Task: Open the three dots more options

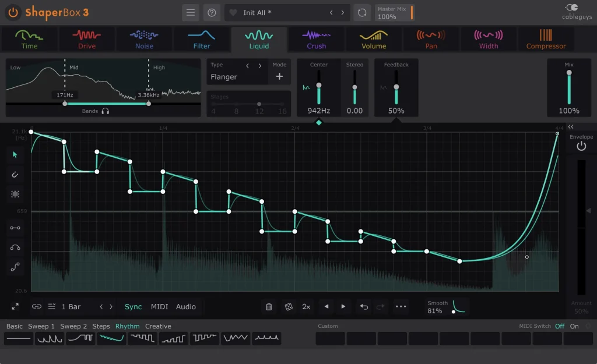Action: pyautogui.click(x=401, y=306)
